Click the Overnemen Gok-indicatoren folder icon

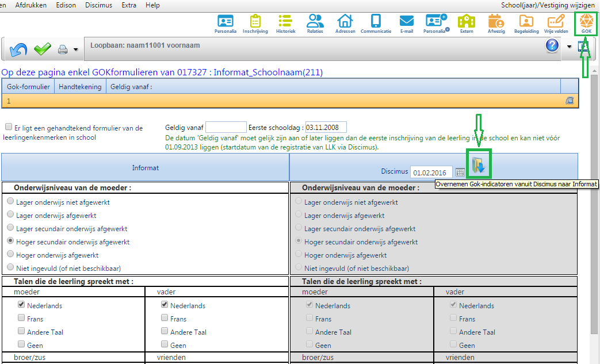[x=478, y=165]
